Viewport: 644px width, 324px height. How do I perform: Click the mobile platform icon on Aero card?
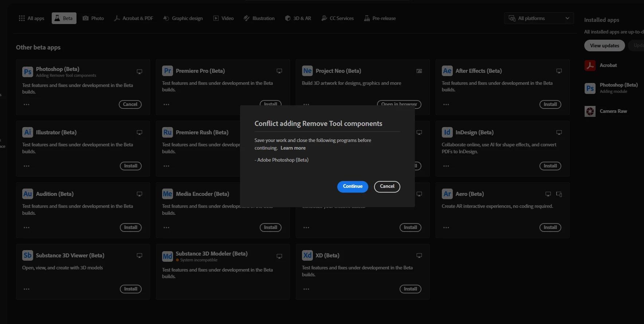point(559,194)
